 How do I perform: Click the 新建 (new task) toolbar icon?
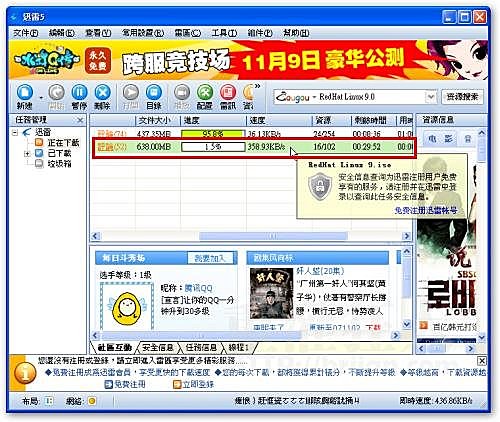[x=25, y=92]
